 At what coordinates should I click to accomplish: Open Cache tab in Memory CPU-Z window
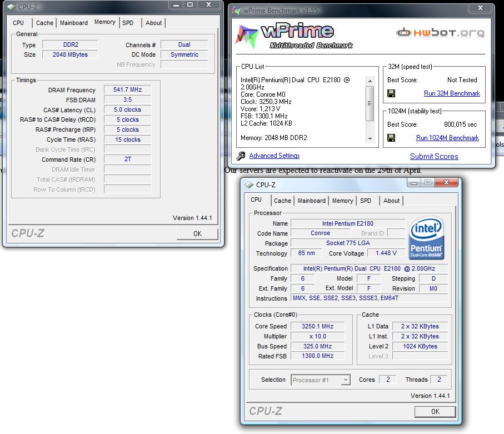[x=44, y=23]
